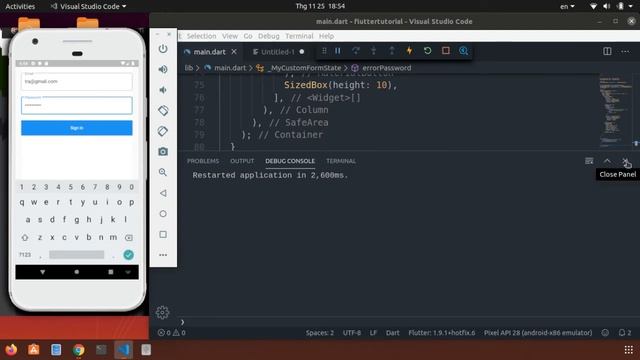Trigger Flutter hot reload lightning icon

coord(409,51)
